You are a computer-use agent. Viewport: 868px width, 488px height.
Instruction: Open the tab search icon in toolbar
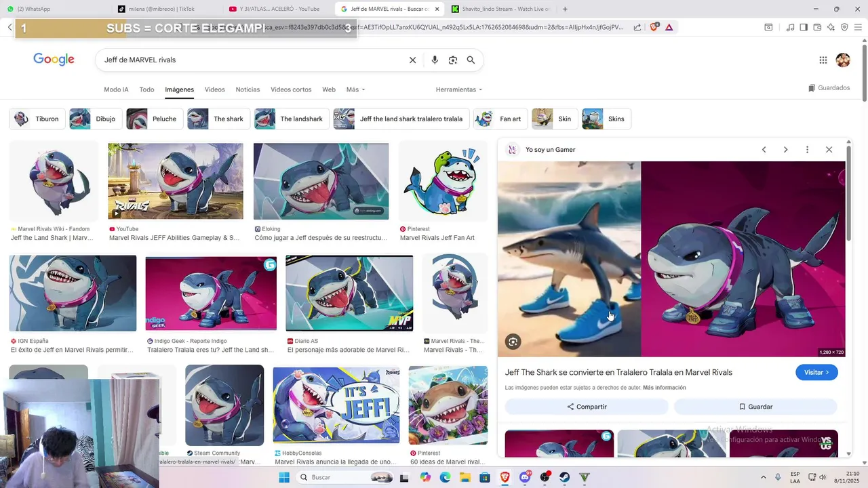tap(768, 27)
